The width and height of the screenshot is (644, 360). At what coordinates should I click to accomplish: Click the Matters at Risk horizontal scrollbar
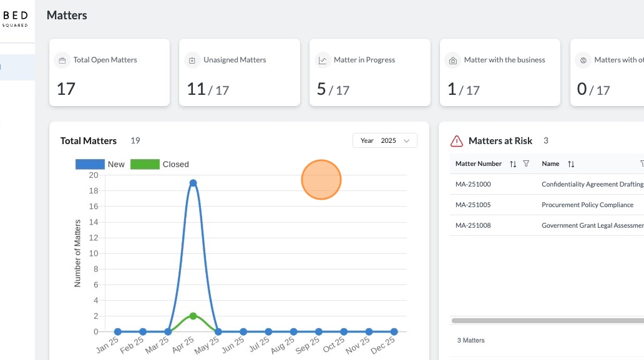click(547, 321)
